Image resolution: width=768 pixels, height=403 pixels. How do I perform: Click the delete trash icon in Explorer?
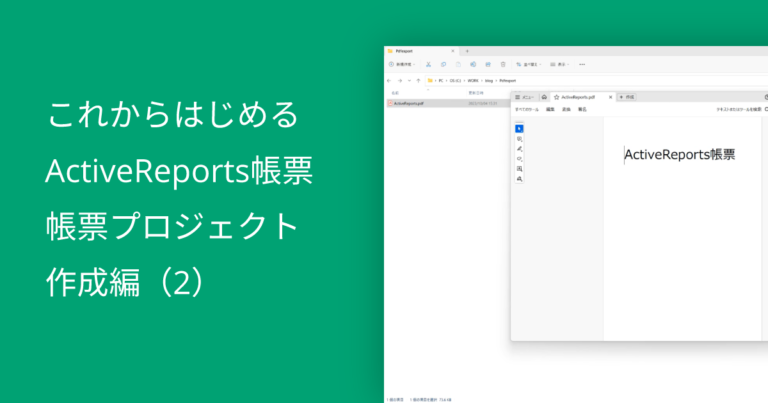click(503, 64)
